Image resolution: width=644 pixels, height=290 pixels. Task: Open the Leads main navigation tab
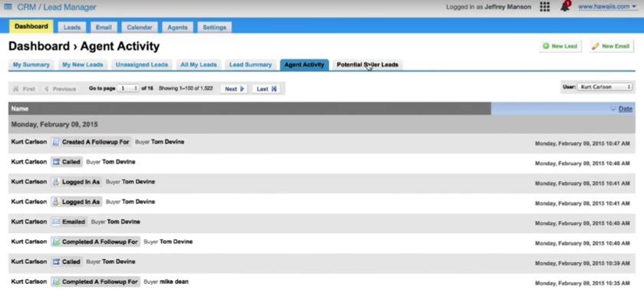(72, 28)
